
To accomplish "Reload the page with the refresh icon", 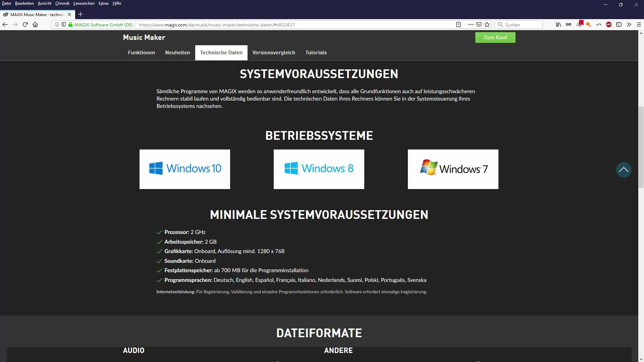I will 25,24.
